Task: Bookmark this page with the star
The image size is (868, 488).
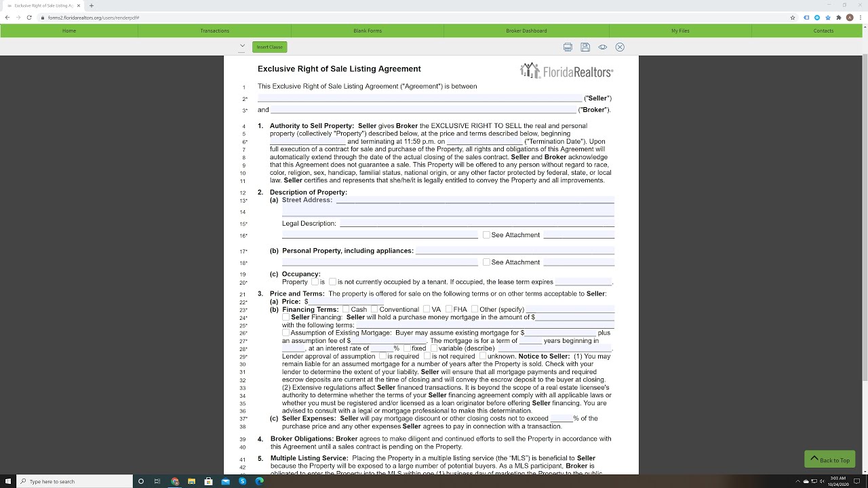Action: click(x=793, y=18)
